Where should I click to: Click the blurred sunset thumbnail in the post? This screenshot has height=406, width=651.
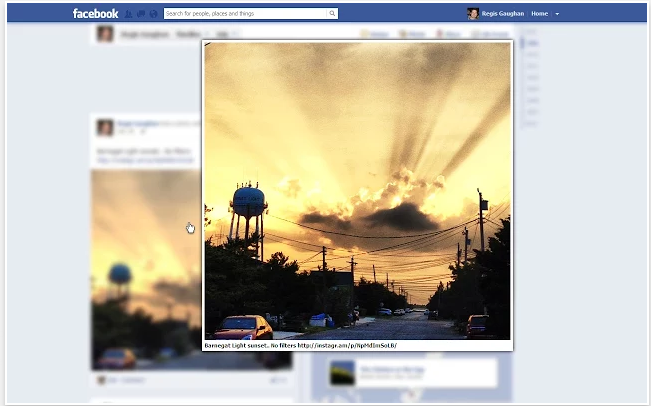(146, 270)
